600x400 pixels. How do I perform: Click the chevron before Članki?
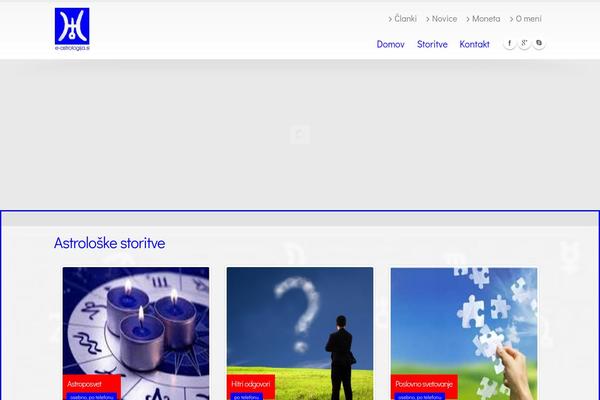[x=390, y=19]
